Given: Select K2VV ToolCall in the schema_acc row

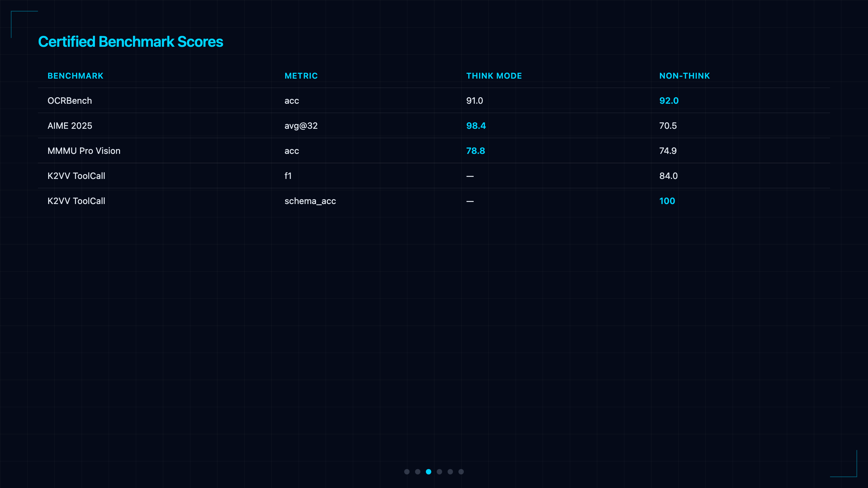Looking at the screenshot, I should [76, 201].
